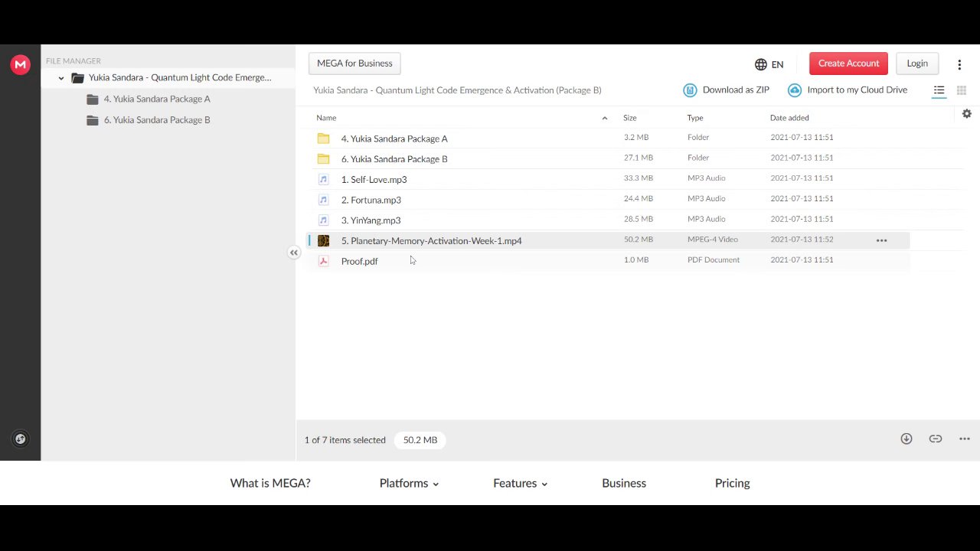Open the selection bar three-dot more menu
Image resolution: width=980 pixels, height=551 pixels.
(x=965, y=439)
